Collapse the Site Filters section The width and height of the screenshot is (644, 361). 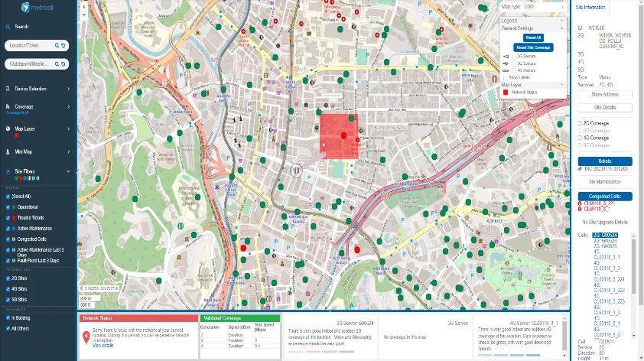[69, 171]
